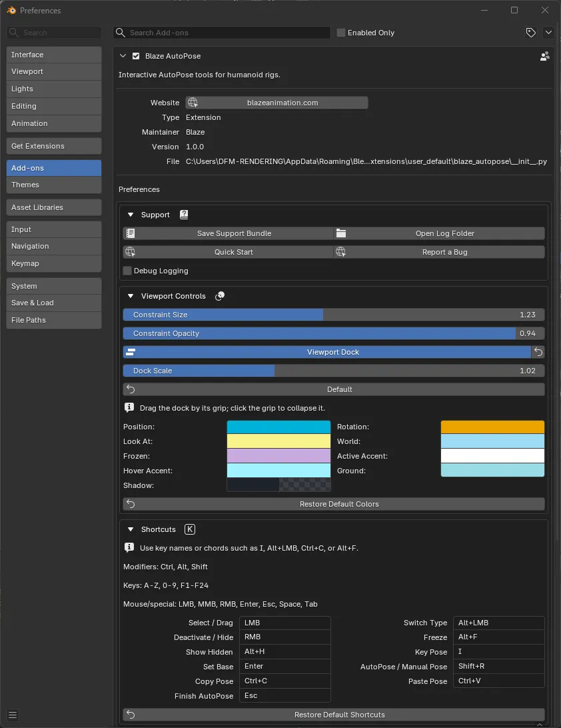This screenshot has height=728, width=561.
Task: Click the Constraint Opacity slider
Action: click(x=334, y=333)
